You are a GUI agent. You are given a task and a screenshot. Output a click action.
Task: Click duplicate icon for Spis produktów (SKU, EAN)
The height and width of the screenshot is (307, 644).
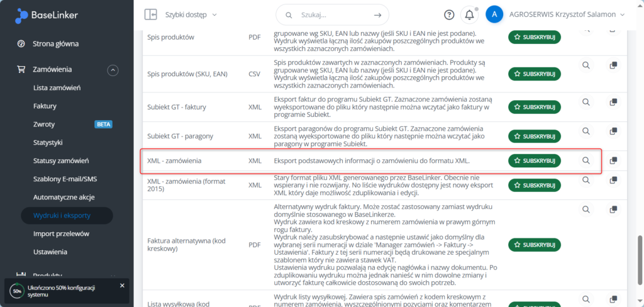pos(613,65)
